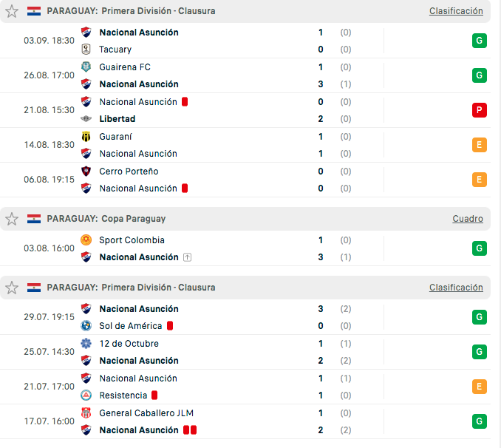Click the Guairena FC team logo
Image resolution: width=501 pixels, height=448 pixels.
point(86,67)
